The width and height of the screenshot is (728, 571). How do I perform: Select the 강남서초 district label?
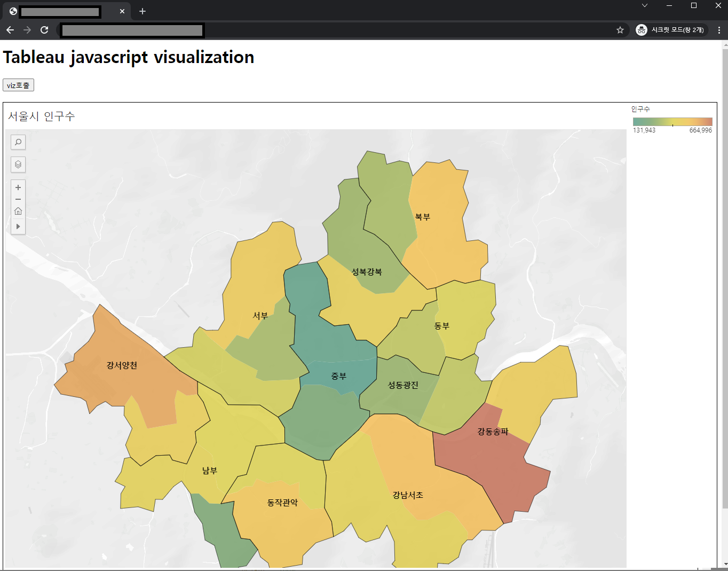point(408,495)
